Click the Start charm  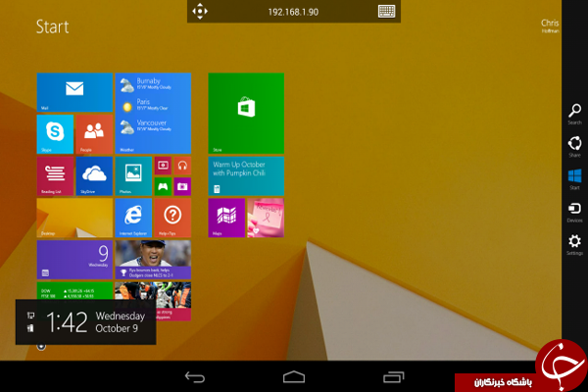(574, 179)
